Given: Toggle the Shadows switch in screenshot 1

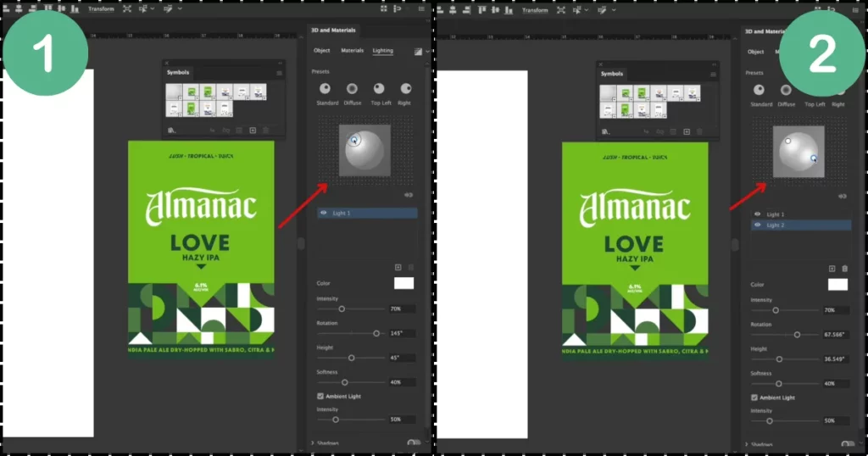Looking at the screenshot, I should [x=413, y=442].
